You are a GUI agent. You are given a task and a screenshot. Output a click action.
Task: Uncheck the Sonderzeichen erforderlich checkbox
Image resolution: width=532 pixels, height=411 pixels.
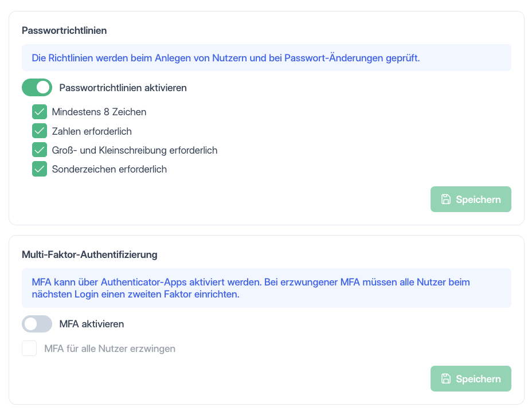(40, 169)
